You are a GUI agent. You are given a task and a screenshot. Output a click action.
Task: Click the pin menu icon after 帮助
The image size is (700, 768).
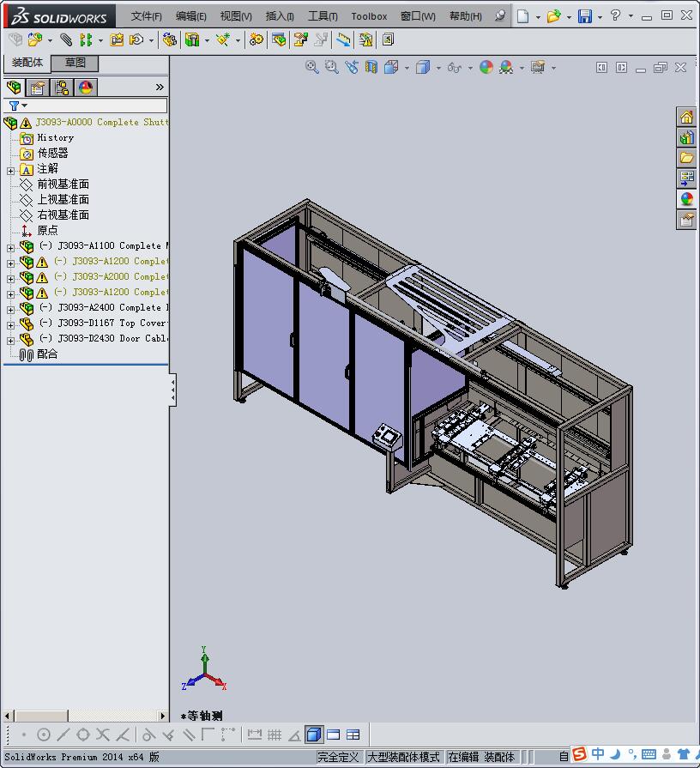click(x=499, y=15)
